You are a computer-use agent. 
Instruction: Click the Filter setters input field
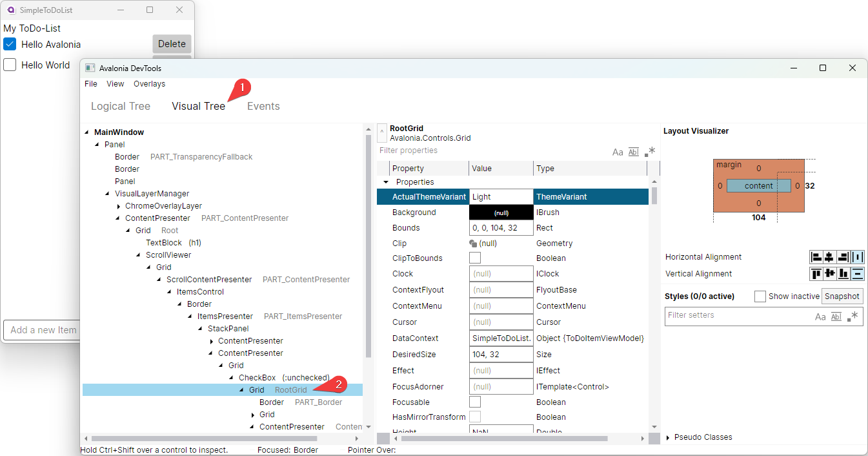coord(736,316)
